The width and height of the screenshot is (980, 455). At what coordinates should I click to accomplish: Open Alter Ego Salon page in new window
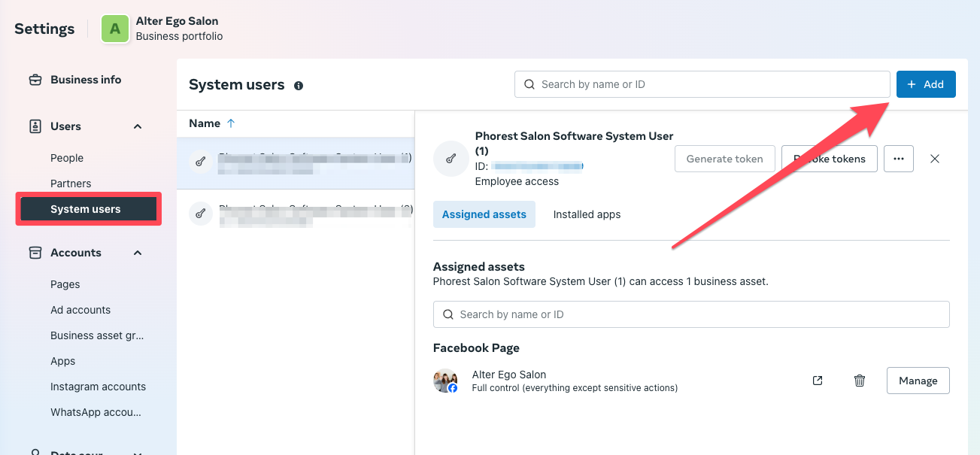[818, 381]
